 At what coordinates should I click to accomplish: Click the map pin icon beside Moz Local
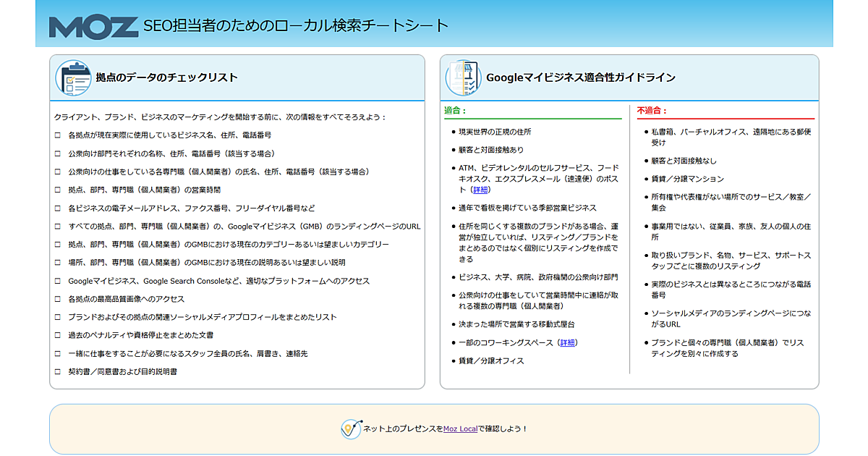pyautogui.click(x=351, y=429)
